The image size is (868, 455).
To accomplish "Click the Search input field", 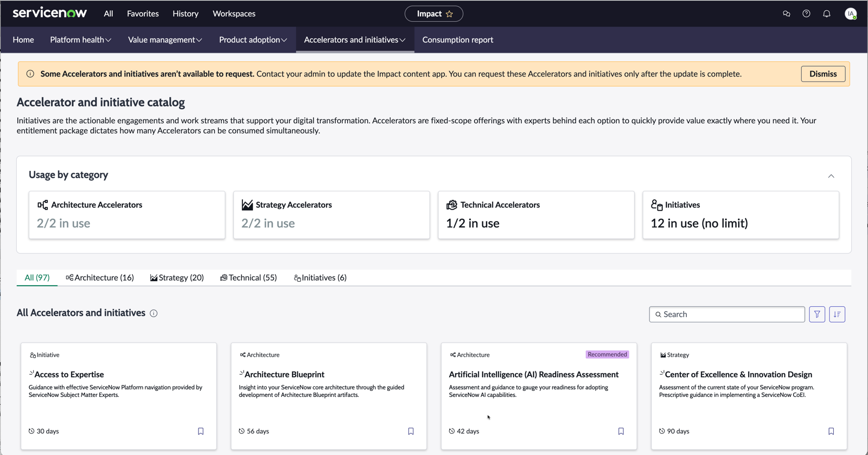I will [727, 314].
